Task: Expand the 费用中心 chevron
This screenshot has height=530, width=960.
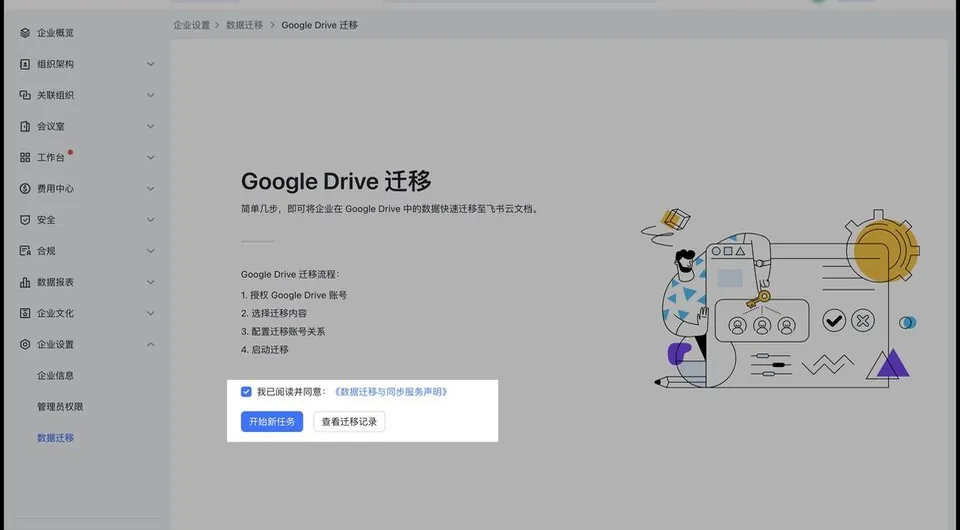Action: 151,188
